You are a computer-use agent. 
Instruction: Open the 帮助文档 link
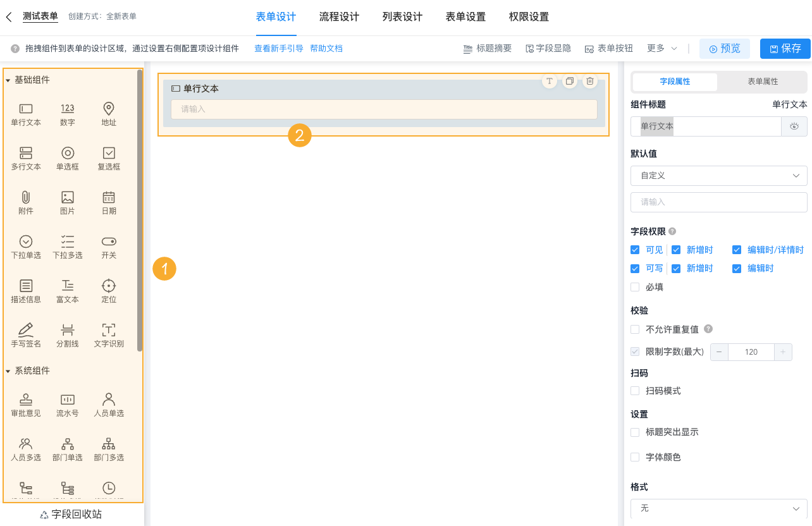[328, 48]
